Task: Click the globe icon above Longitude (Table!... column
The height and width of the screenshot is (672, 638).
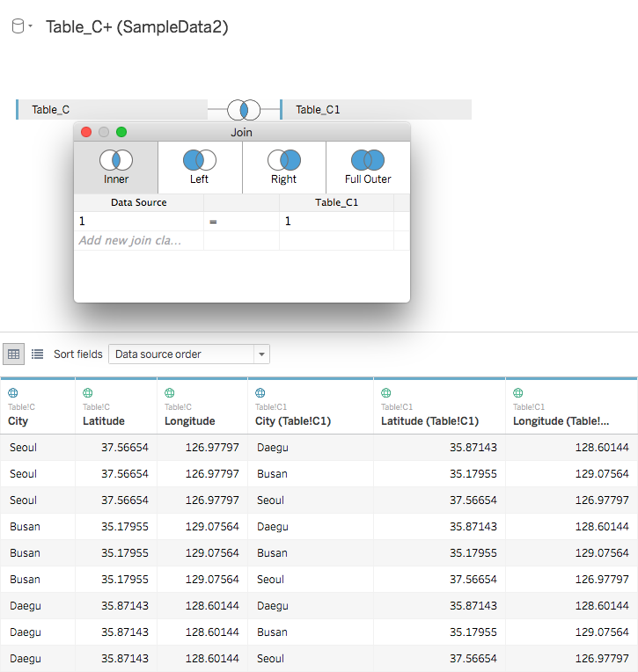Action: [518, 392]
